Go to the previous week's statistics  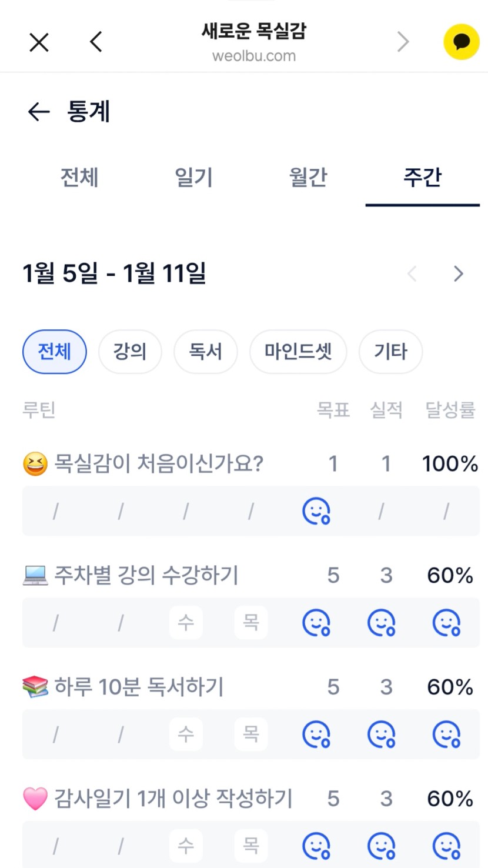412,274
